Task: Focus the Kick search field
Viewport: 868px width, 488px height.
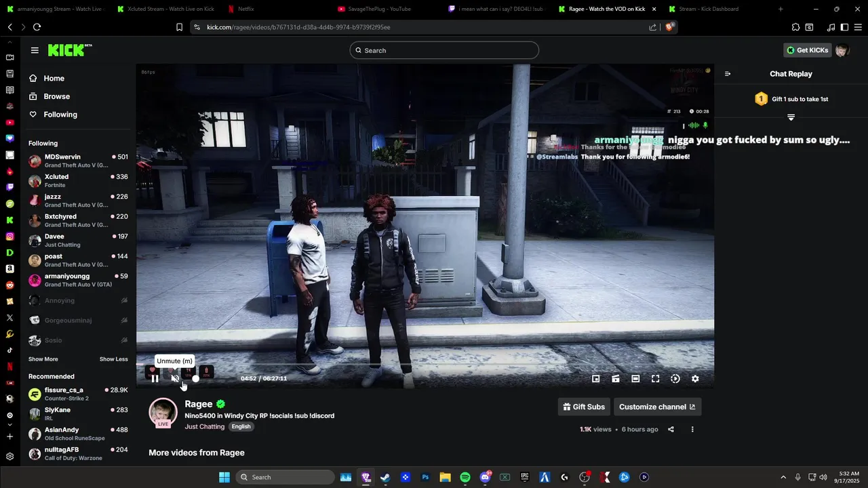Action: (444, 50)
